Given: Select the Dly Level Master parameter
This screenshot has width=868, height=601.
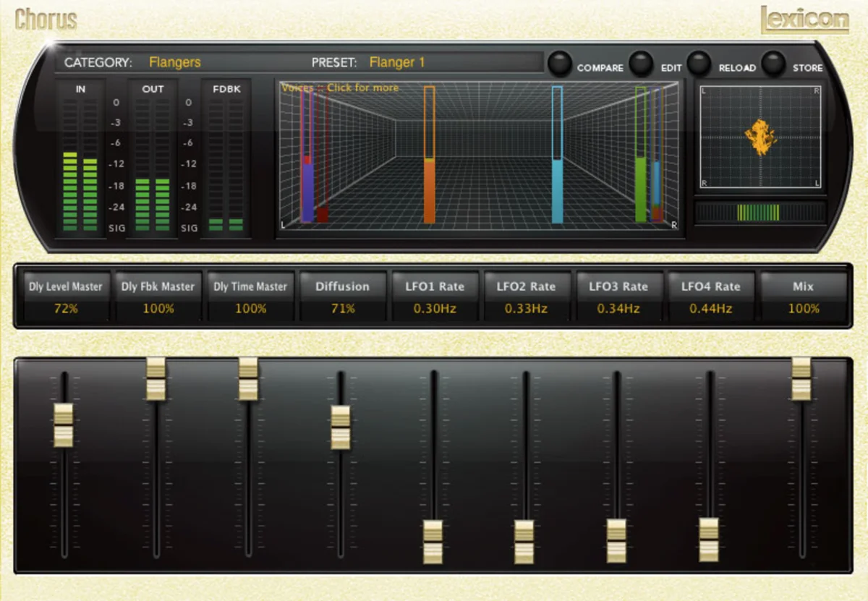Looking at the screenshot, I should tap(66, 297).
